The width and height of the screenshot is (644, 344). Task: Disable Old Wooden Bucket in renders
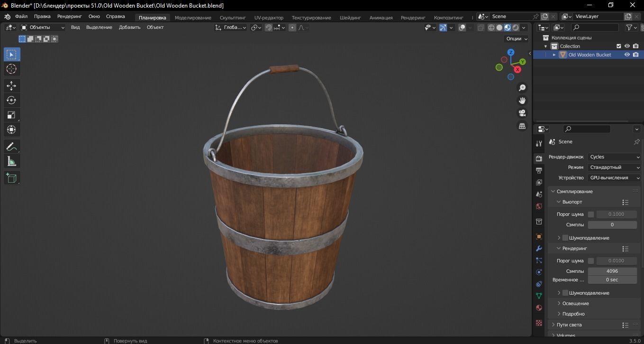(x=635, y=55)
